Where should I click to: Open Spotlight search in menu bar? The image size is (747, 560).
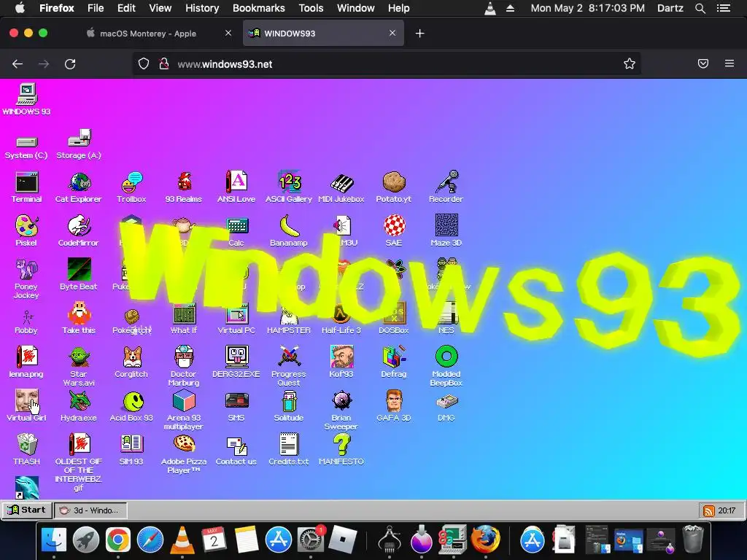tap(700, 8)
